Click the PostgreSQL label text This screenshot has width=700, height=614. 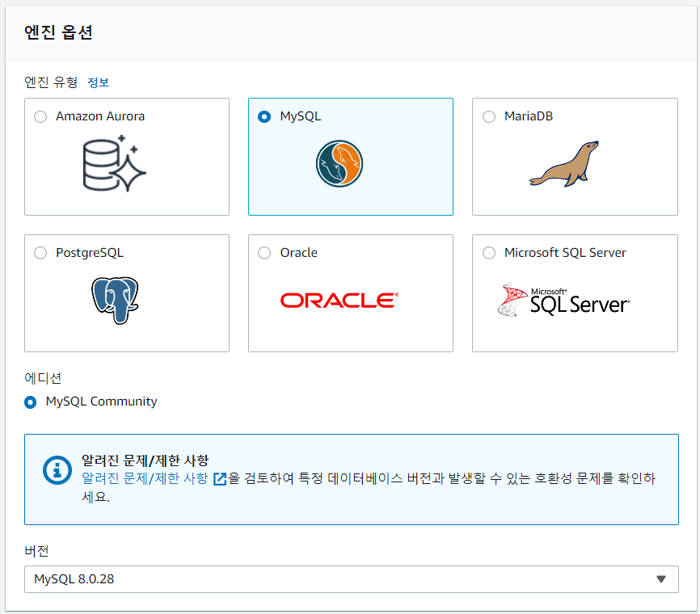pos(90,253)
